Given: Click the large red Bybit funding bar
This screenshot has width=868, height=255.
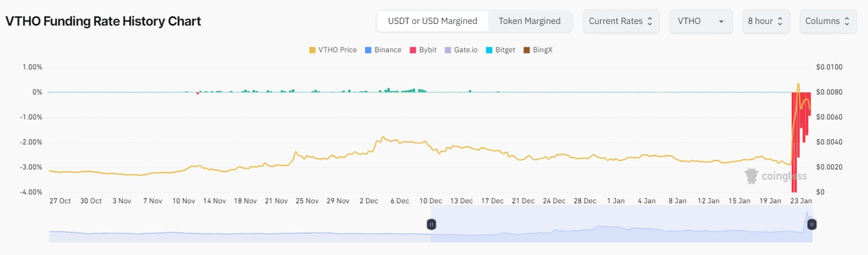Looking at the screenshot, I should (x=795, y=142).
